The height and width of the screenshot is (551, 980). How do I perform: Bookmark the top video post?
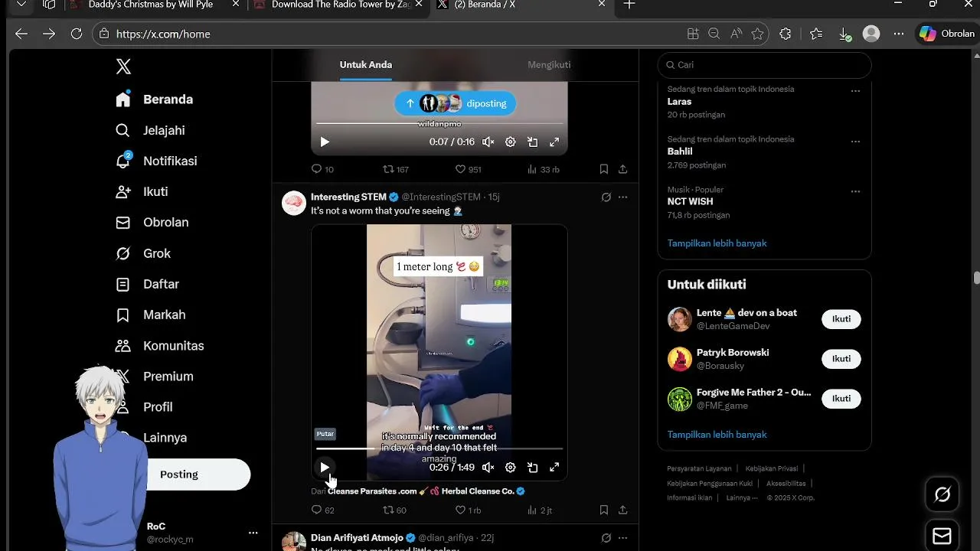[604, 169]
